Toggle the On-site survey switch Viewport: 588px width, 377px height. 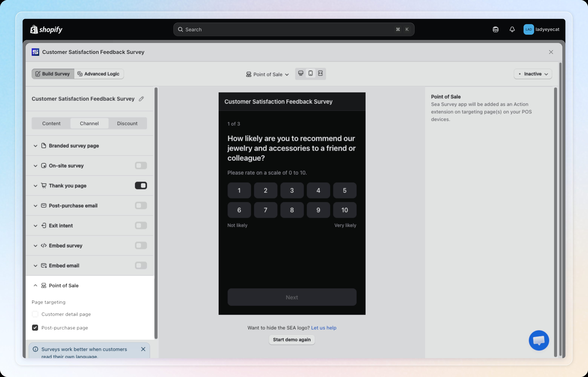pos(141,166)
